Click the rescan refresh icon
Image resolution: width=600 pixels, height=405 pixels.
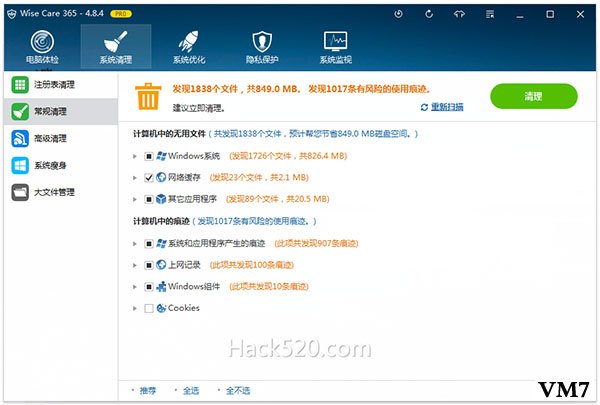click(x=424, y=107)
